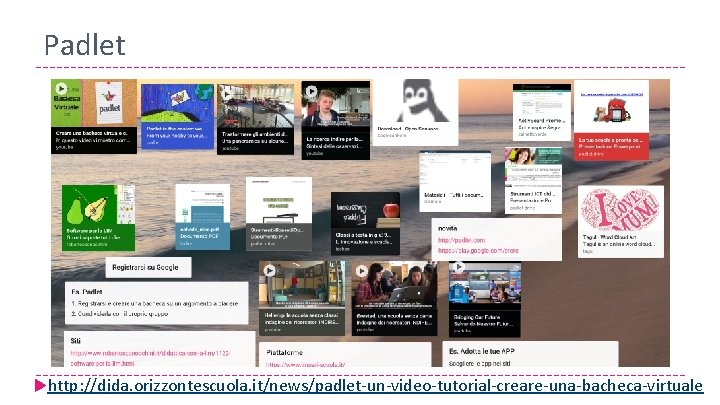Click the pink link under 'Siti'
Image resolution: width=720 pixels, height=405 pixels.
point(150,358)
